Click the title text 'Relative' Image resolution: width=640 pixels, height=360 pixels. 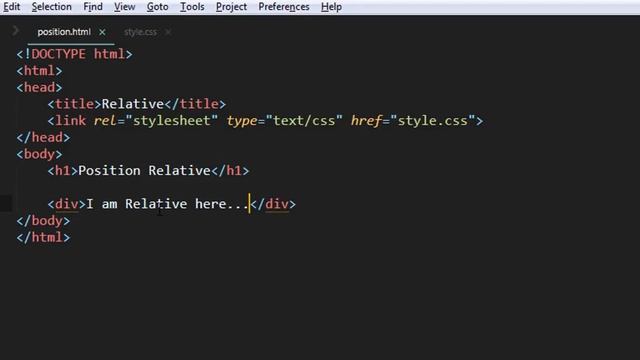click(133, 104)
